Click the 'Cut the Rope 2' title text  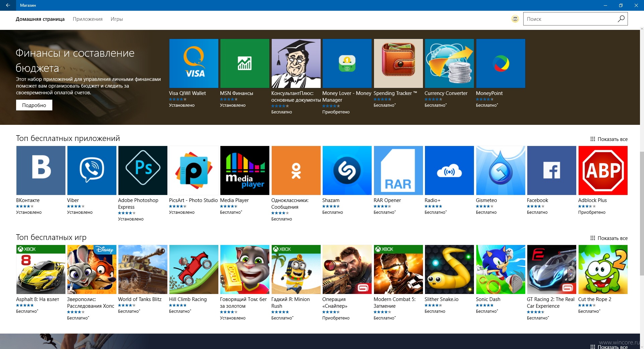(x=595, y=299)
